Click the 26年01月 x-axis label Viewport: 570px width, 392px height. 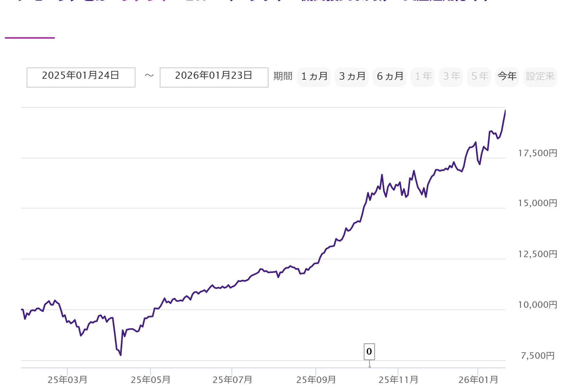(478, 380)
